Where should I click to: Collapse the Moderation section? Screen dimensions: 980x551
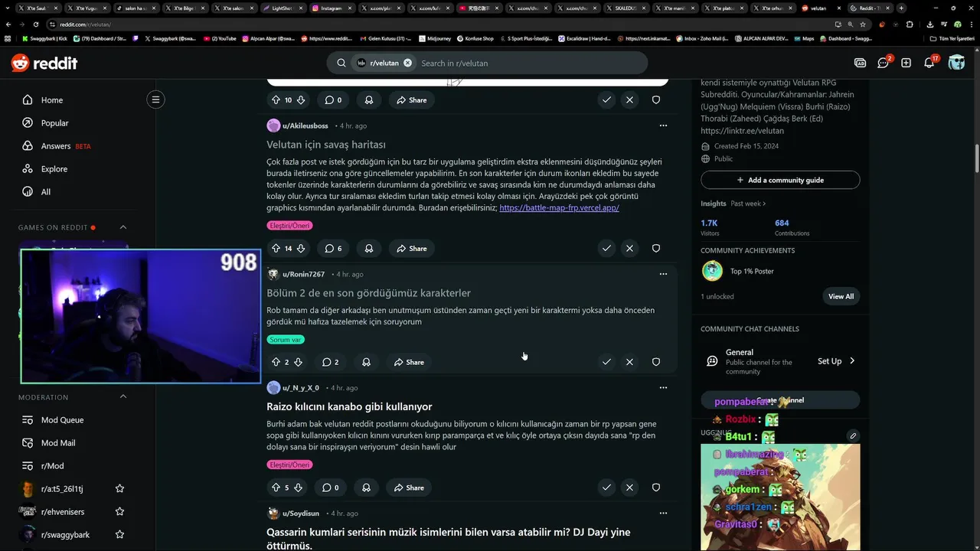(x=122, y=396)
